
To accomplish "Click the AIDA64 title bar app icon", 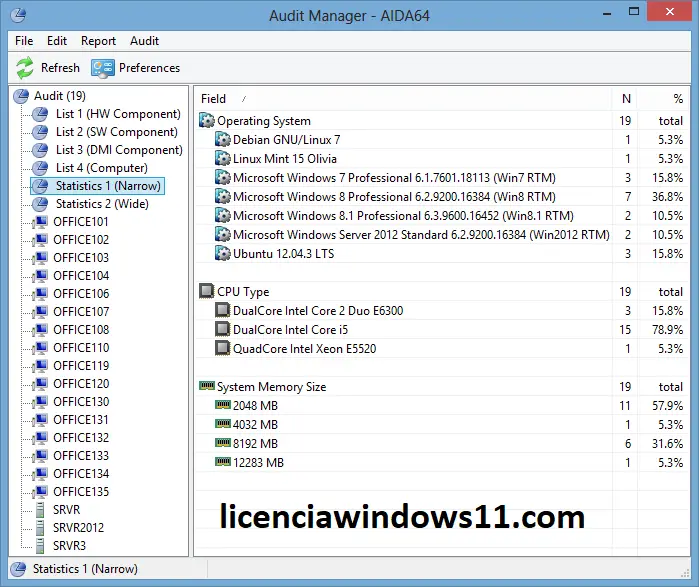I will pos(18,15).
